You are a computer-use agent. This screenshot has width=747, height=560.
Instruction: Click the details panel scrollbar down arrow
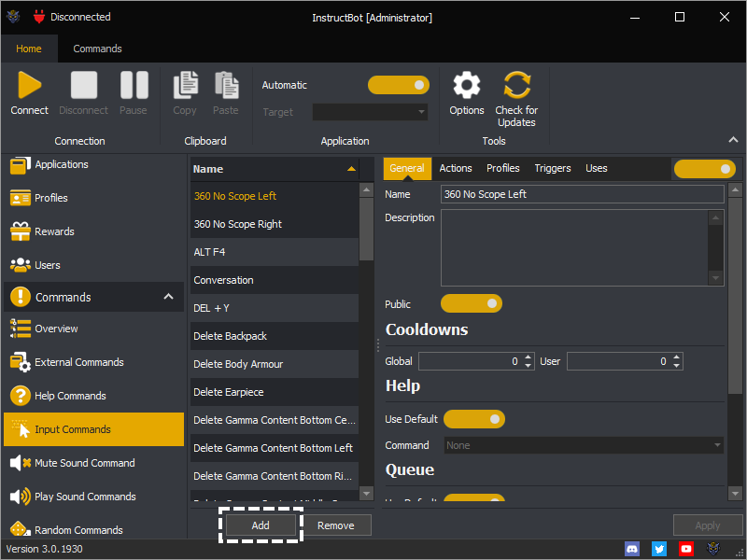735,494
